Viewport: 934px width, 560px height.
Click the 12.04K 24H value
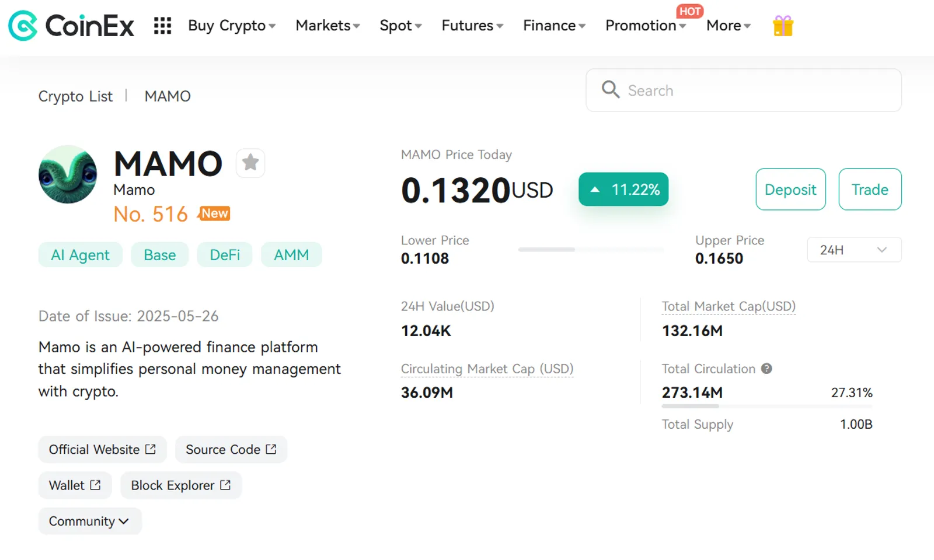(426, 331)
